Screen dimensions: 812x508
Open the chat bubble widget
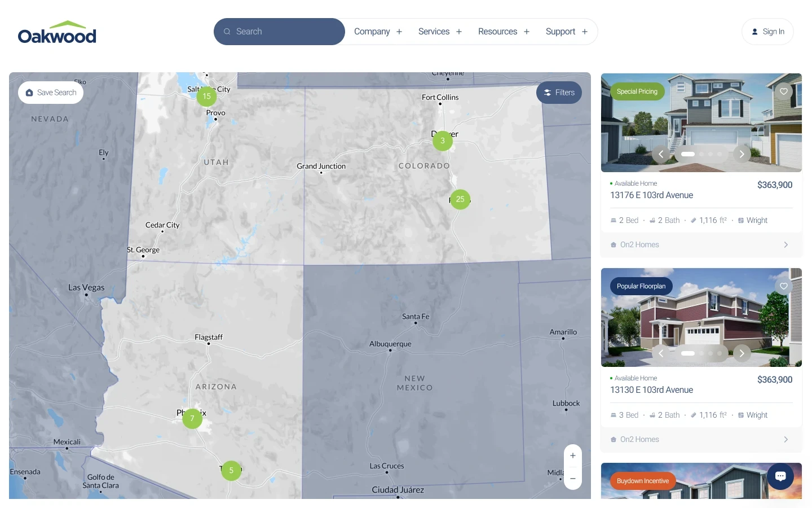click(x=780, y=476)
